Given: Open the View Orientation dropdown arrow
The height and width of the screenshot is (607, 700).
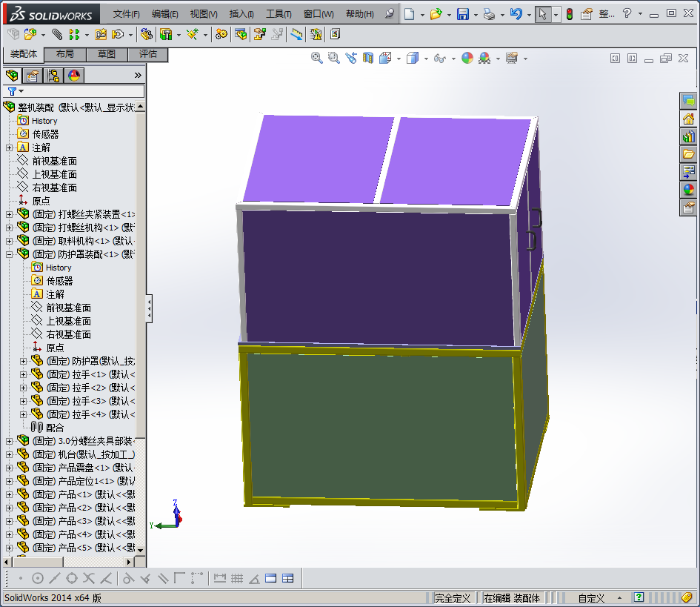Looking at the screenshot, I should pos(399,59).
